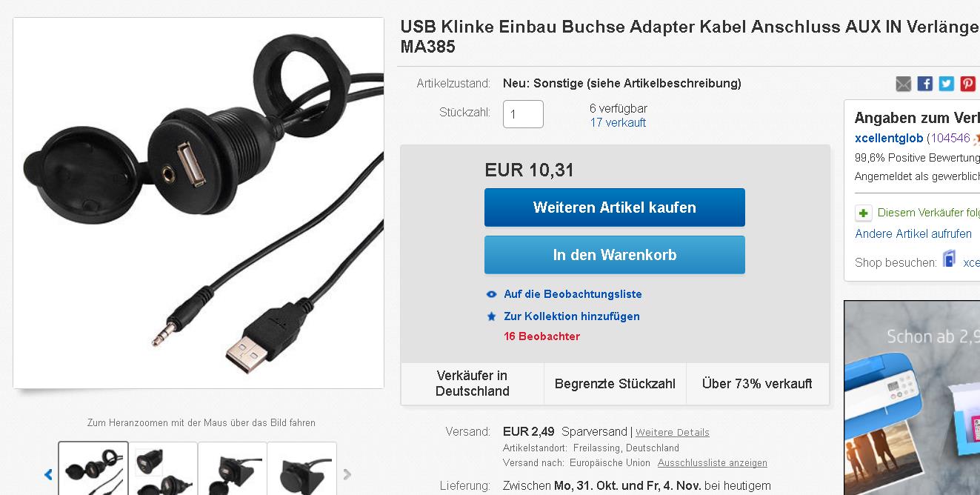The width and height of the screenshot is (980, 495).
Task: Select the second product thumbnail
Action: (x=163, y=469)
